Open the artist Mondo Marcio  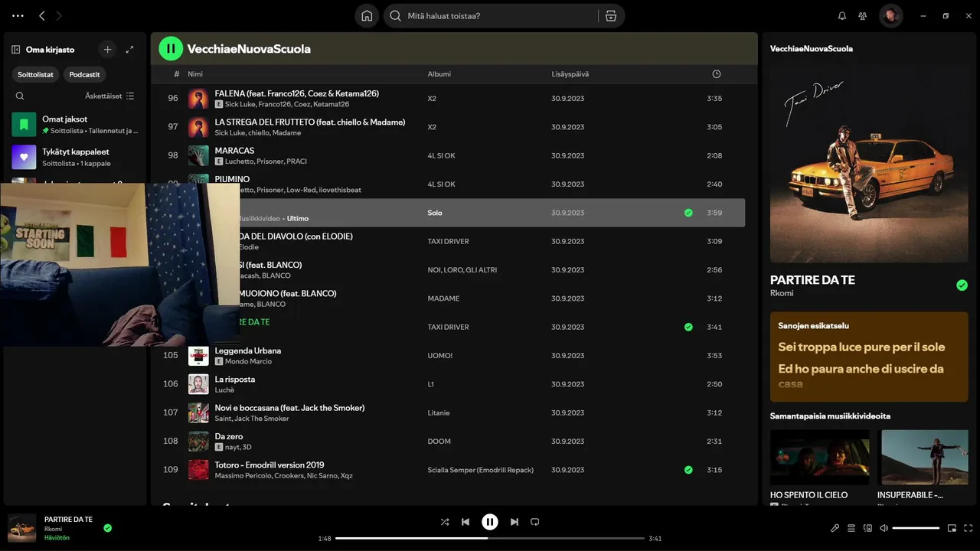(248, 361)
